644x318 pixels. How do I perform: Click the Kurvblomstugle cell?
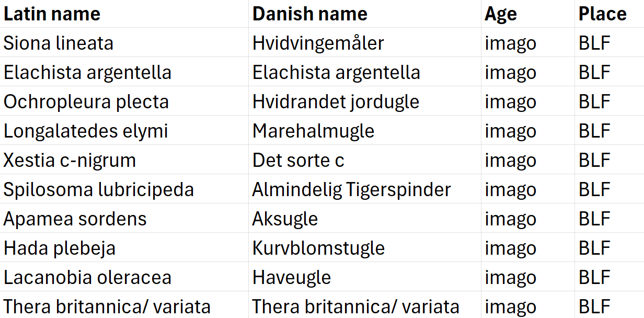(365, 247)
